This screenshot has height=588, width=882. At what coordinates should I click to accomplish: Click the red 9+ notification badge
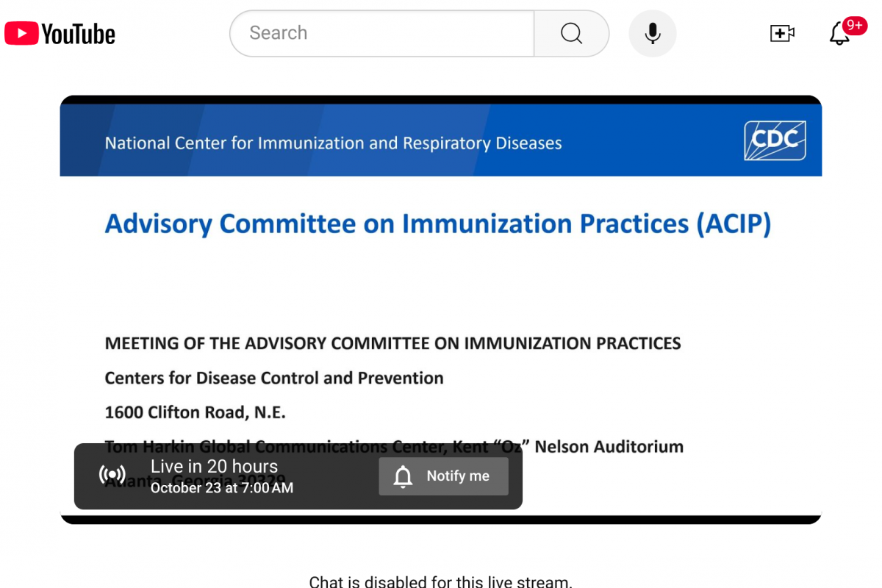tap(854, 25)
